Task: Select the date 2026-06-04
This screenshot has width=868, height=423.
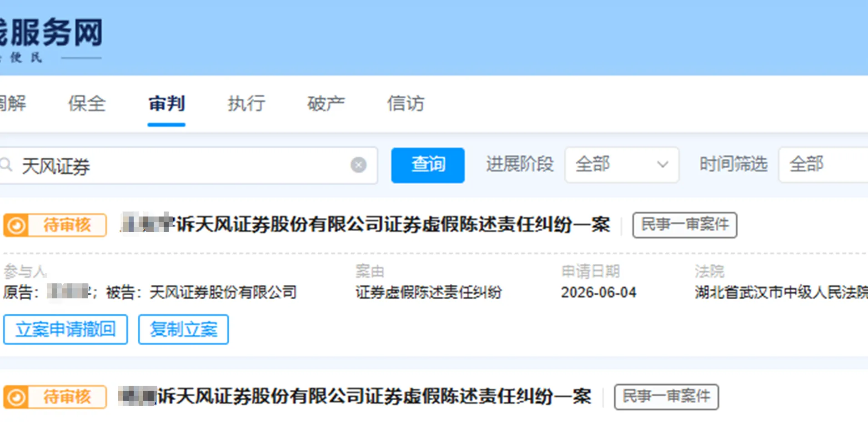Action: coord(598,292)
